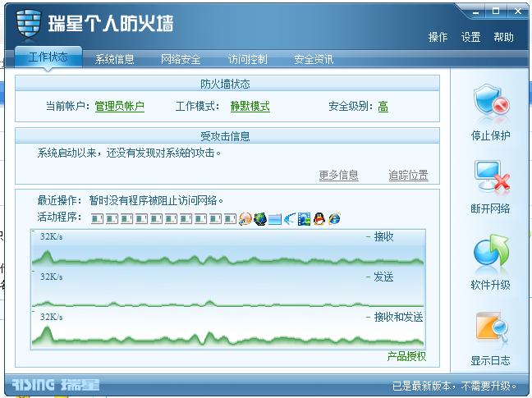Click the 追踪位置 link
The height and width of the screenshot is (398, 532).
[408, 176]
